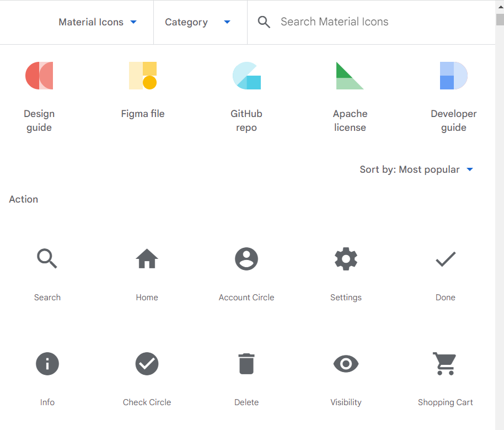Viewport: 504px width, 430px height.
Task: Click the Action category heading
Action: (24, 199)
